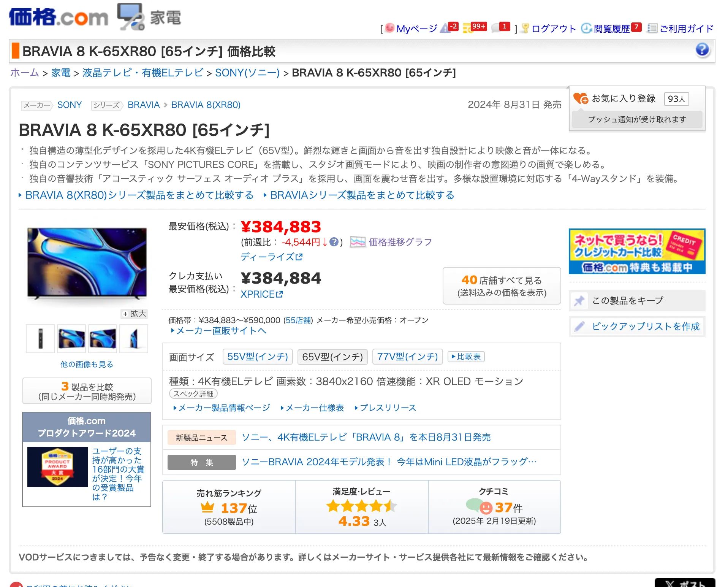Open the スペック詳細 spec details
Viewport: 728px width, 587px height.
click(x=193, y=394)
